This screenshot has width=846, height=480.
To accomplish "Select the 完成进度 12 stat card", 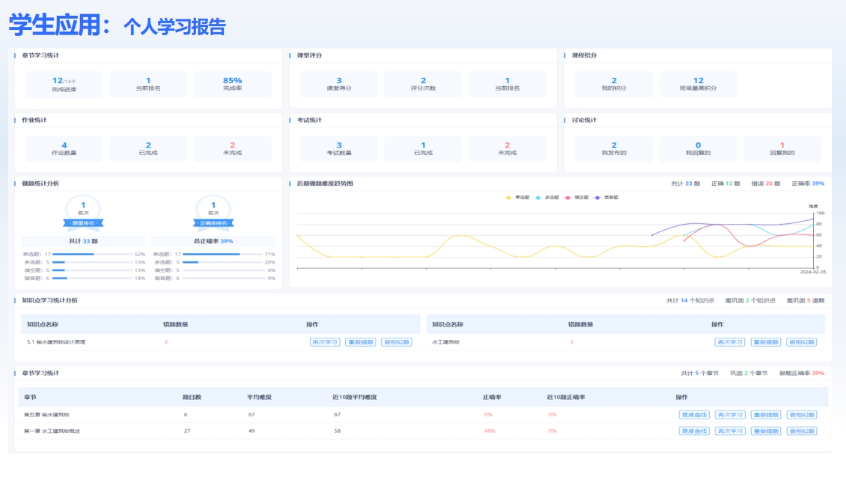I will [x=64, y=84].
